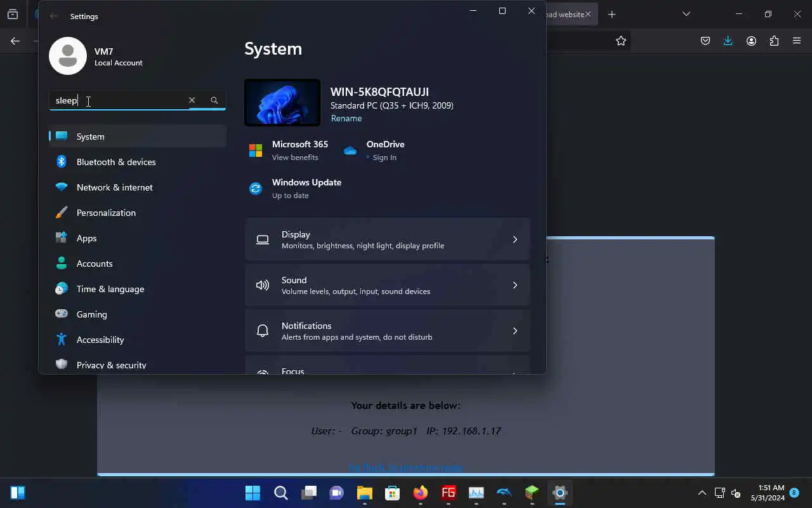The height and width of the screenshot is (508, 812).
Task: Open Bluetooth & devices settings
Action: pos(138,162)
